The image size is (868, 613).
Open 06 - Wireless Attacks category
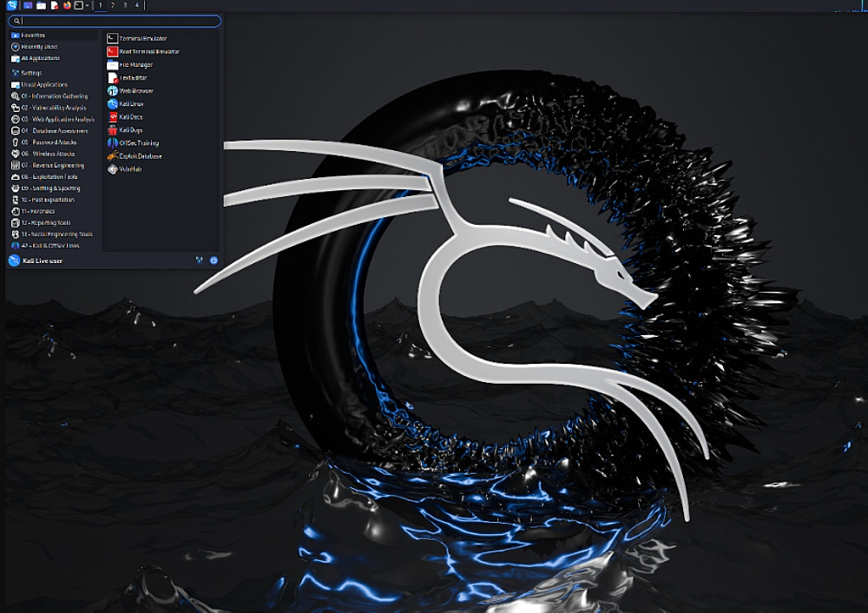click(54, 154)
